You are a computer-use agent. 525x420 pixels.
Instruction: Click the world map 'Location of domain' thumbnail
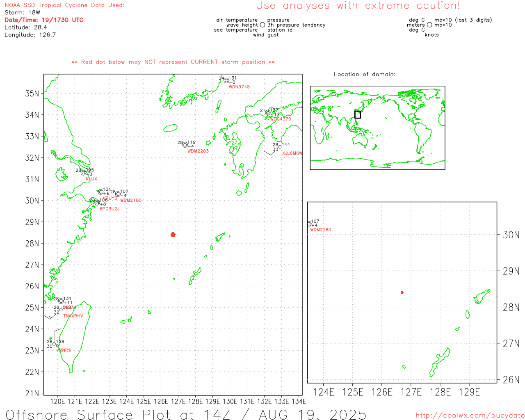coord(377,128)
